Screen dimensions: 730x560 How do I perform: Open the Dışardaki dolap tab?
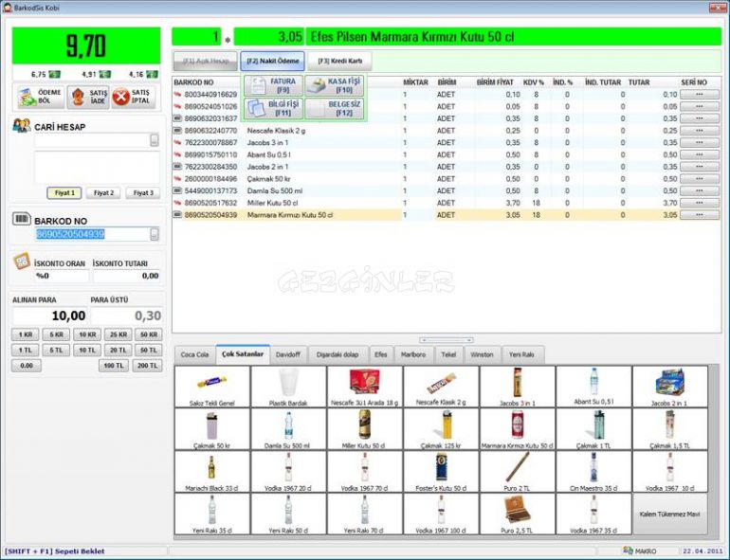pos(338,354)
